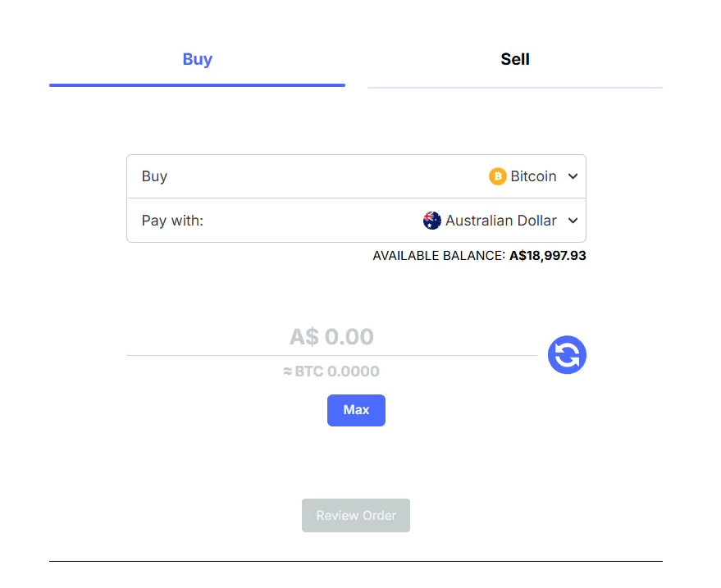Screen dimensions: 721x588
Task: Click the Bitcoin coin icon
Action: click(x=498, y=175)
